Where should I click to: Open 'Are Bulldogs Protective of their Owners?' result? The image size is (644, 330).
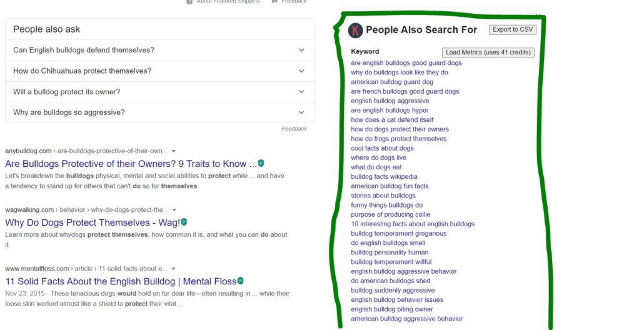point(131,164)
